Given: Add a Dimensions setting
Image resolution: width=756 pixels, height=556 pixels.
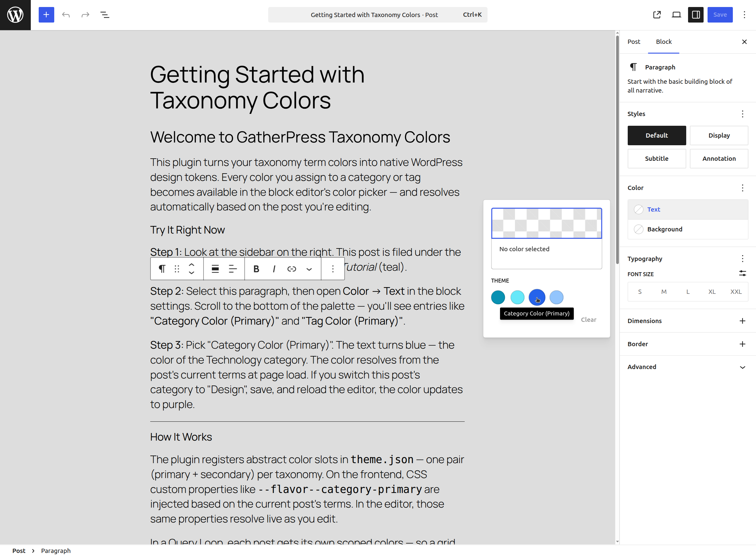Looking at the screenshot, I should (x=743, y=321).
